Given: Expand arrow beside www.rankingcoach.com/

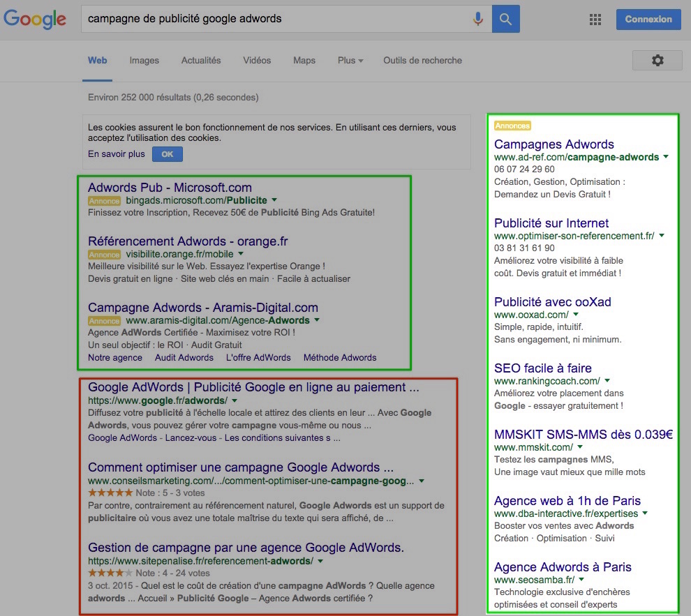Looking at the screenshot, I should pos(607,380).
